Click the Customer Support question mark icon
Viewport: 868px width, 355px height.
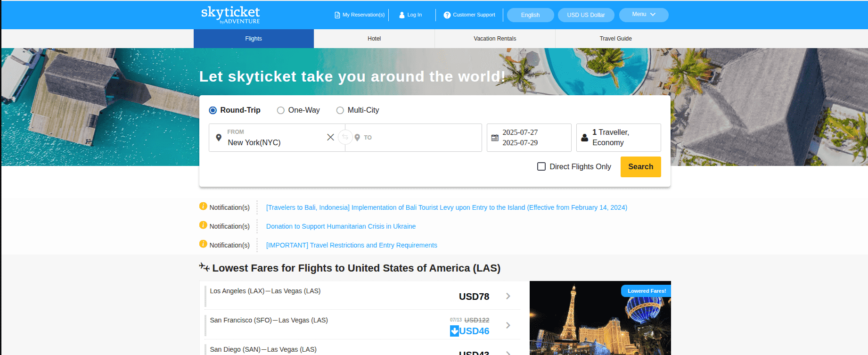coord(447,15)
